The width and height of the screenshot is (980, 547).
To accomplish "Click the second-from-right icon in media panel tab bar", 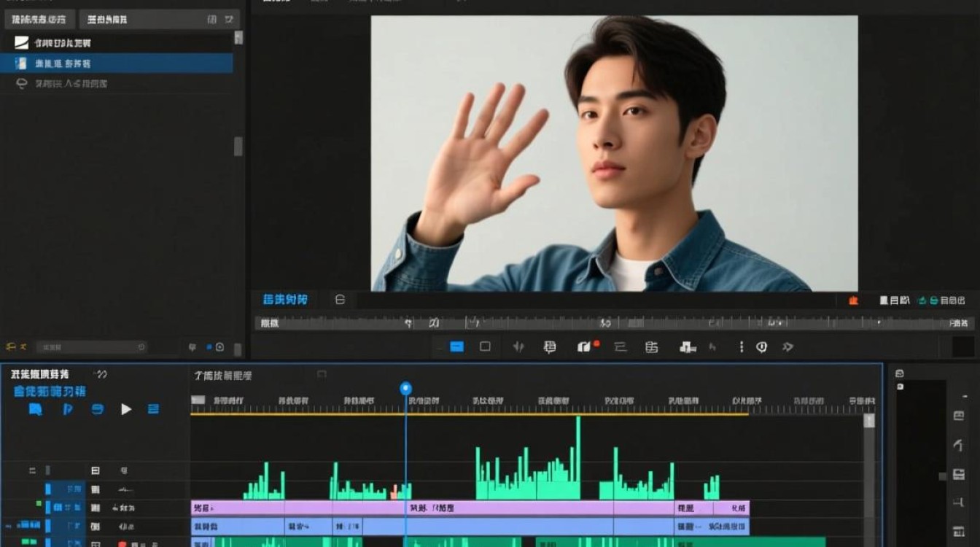I will (212, 19).
